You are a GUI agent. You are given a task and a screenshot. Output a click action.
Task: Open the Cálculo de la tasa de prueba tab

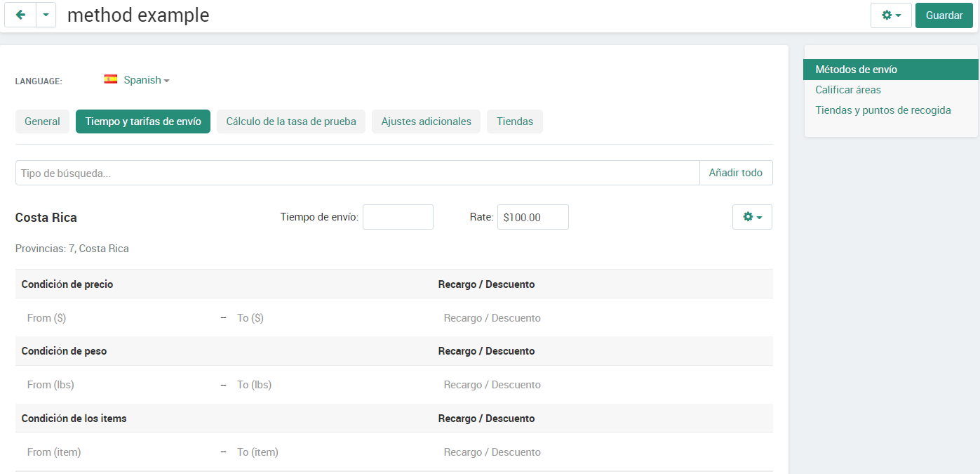[x=290, y=121]
